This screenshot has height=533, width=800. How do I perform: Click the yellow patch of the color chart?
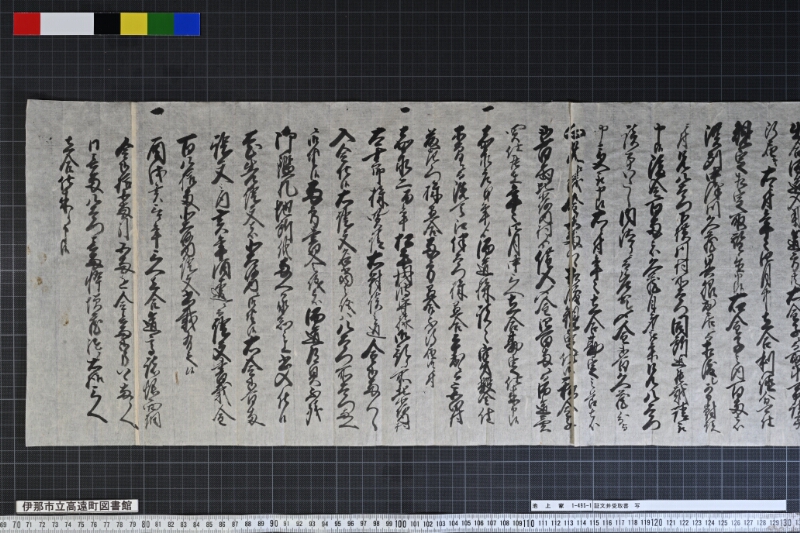pos(134,24)
